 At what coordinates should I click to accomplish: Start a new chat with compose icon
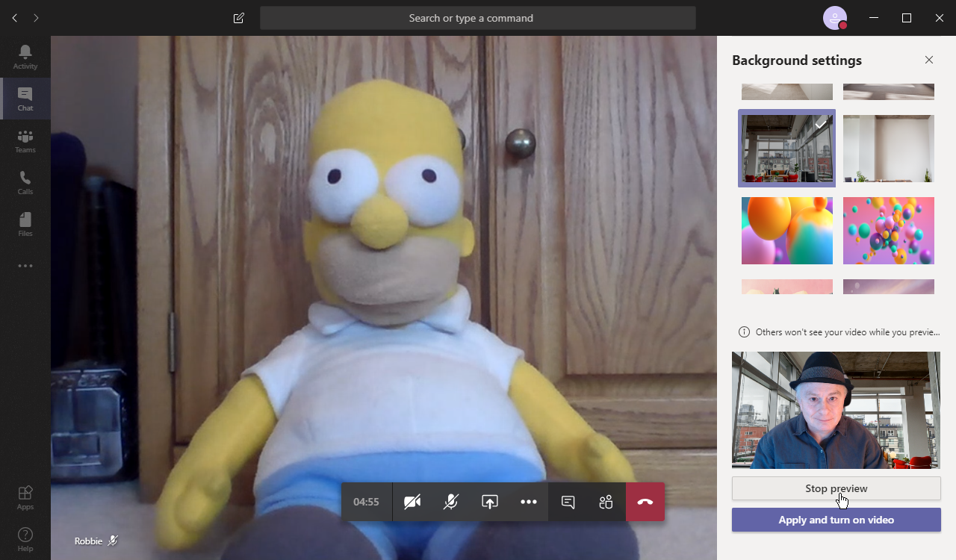(x=239, y=18)
